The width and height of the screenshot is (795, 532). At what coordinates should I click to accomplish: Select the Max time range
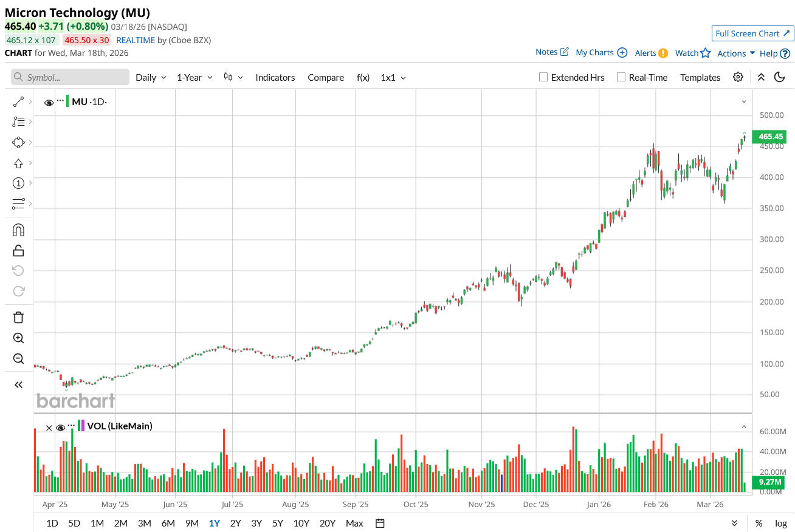[354, 523]
